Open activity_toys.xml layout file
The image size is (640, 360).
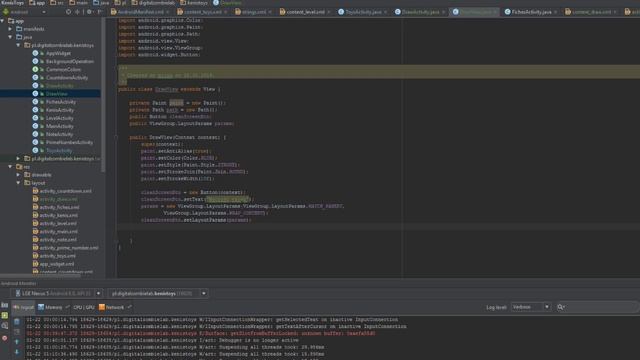(58, 256)
